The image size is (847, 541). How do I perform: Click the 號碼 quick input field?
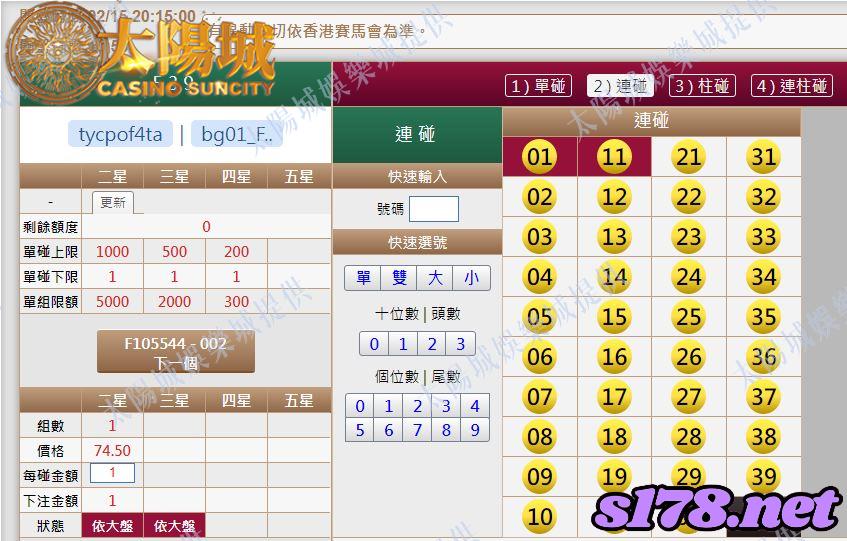[434, 209]
